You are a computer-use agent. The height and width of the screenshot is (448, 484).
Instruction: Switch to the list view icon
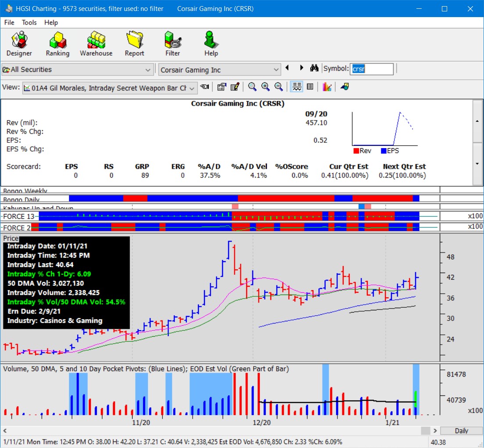click(310, 87)
